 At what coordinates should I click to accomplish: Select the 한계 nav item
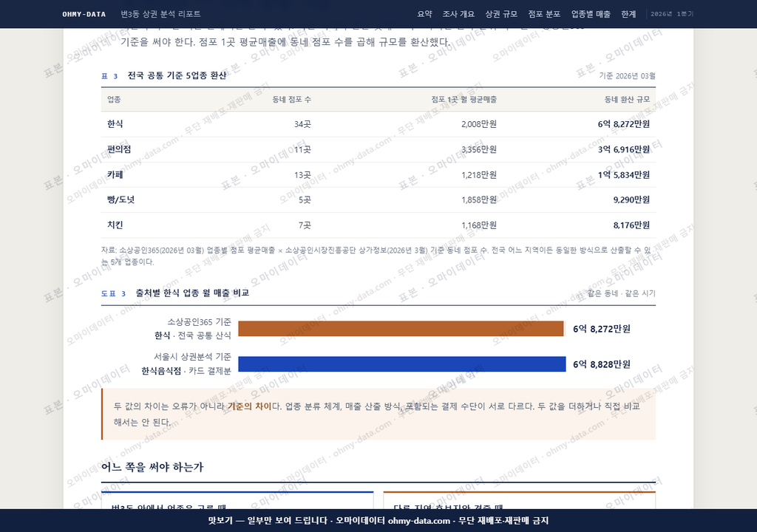pos(628,14)
